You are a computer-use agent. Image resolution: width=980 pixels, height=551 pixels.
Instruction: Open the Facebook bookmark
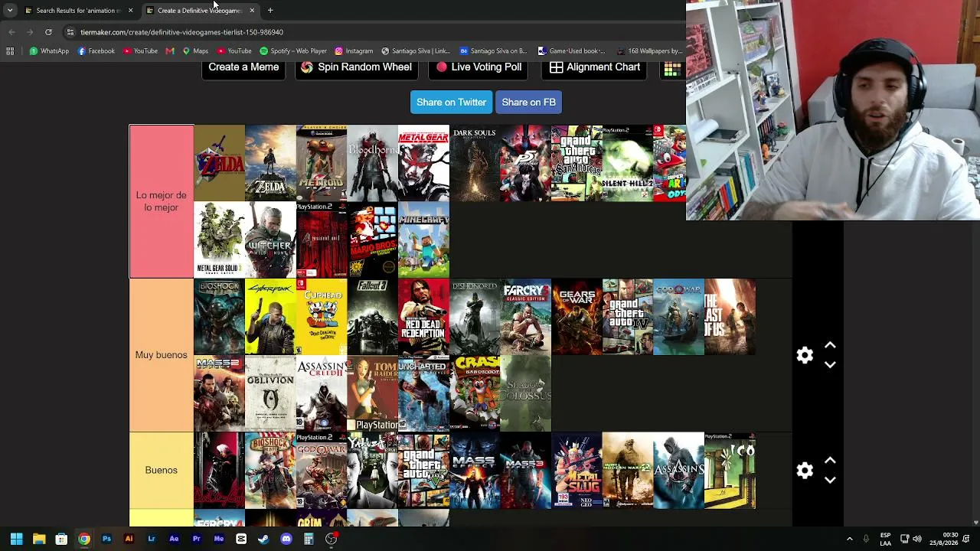[96, 51]
